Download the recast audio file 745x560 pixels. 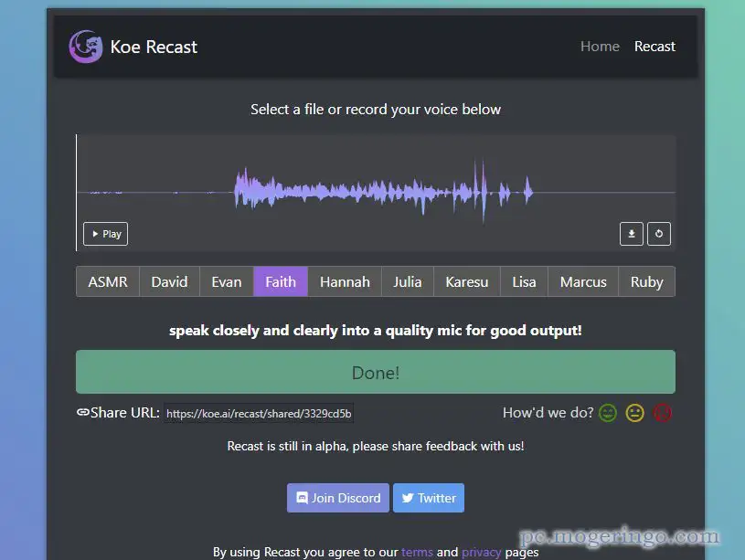(x=632, y=234)
